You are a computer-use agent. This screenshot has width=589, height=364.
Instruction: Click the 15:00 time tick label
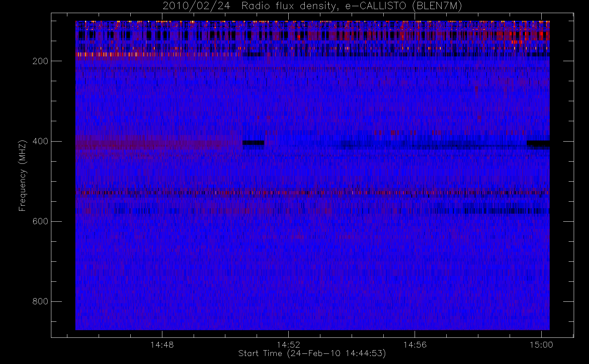[x=541, y=345]
